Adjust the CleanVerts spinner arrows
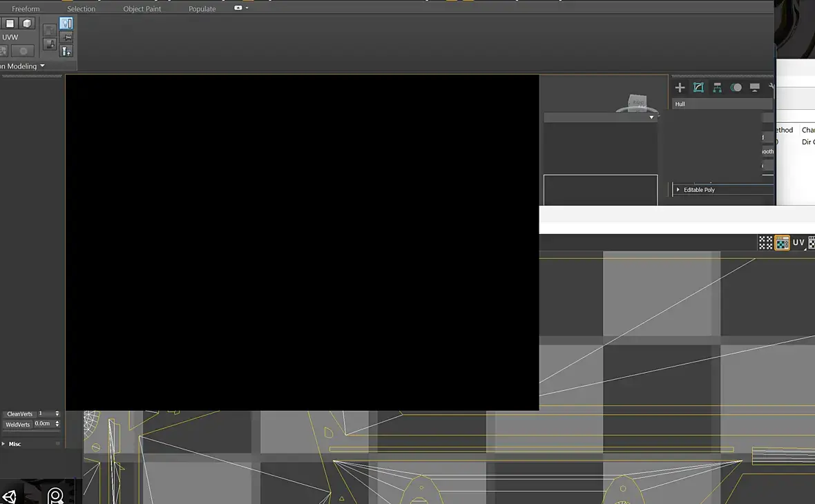Screen dimensions: 815x504 [57, 414]
